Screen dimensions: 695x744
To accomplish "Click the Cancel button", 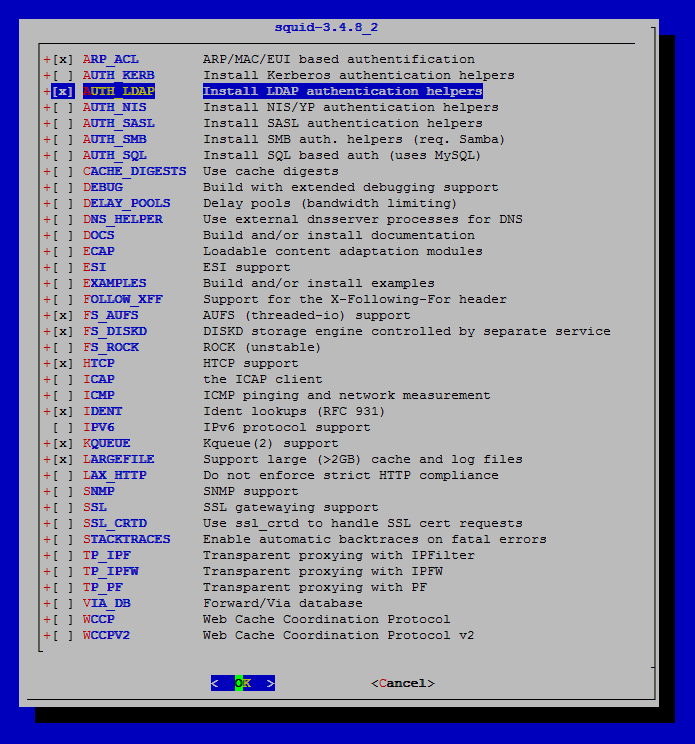I will [403, 683].
